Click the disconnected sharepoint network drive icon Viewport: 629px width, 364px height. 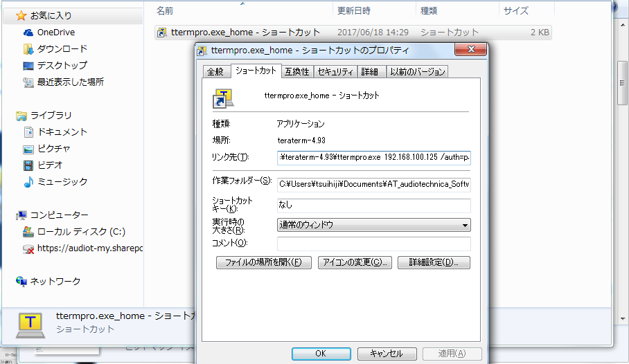(x=28, y=249)
